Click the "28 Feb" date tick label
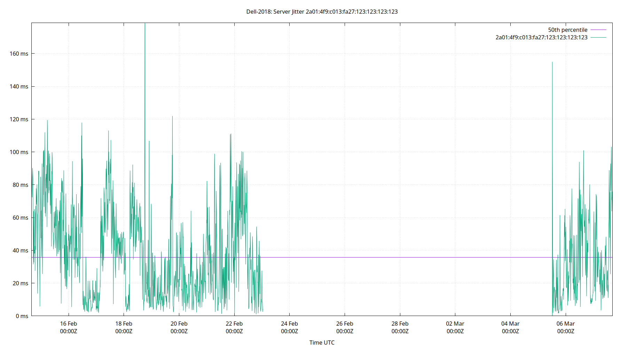The image size is (644, 348). coord(400,323)
